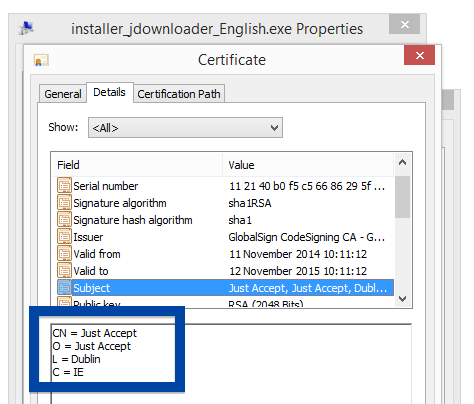Image resolution: width=474 pixels, height=404 pixels.
Task: Close the Certificate dialog
Action: click(x=419, y=55)
